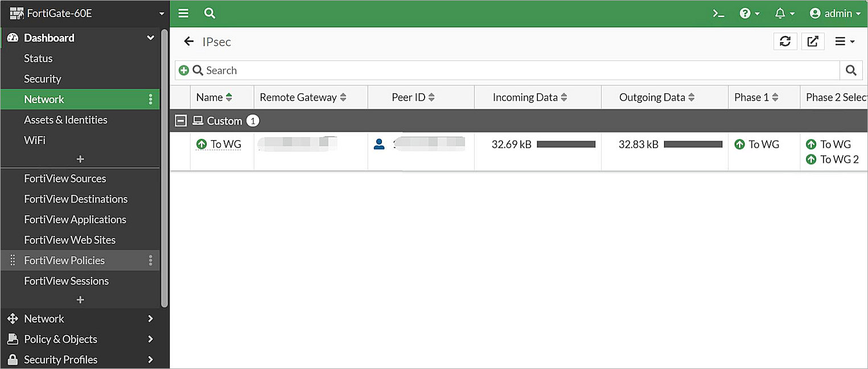
Task: Collapse the Custom tunnel group
Action: tap(180, 121)
